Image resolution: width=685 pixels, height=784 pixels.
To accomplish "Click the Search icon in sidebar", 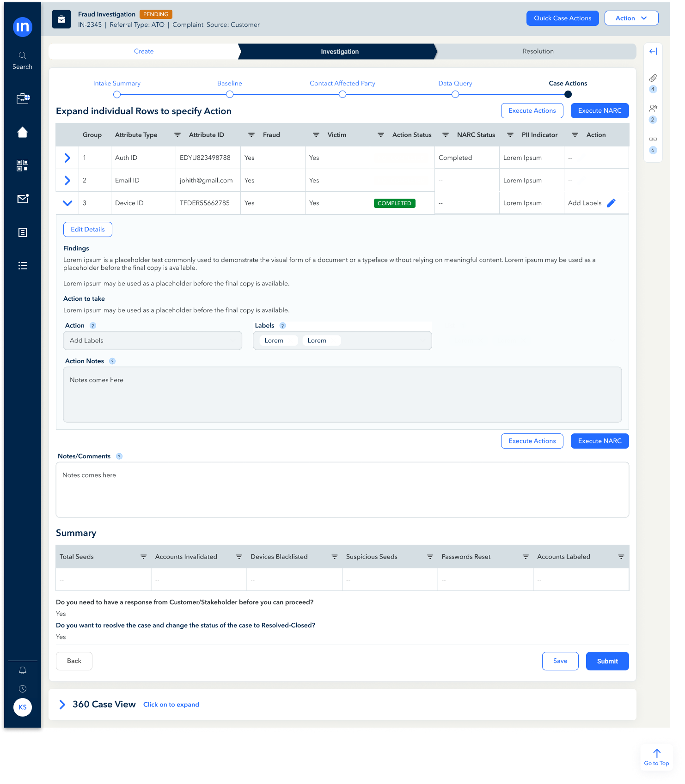I will tap(22, 56).
